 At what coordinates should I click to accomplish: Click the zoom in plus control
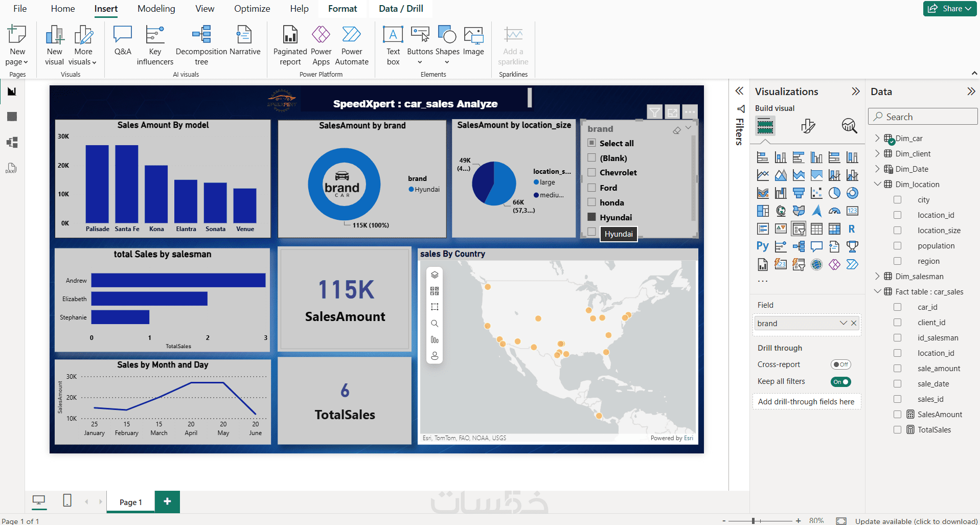(798, 521)
